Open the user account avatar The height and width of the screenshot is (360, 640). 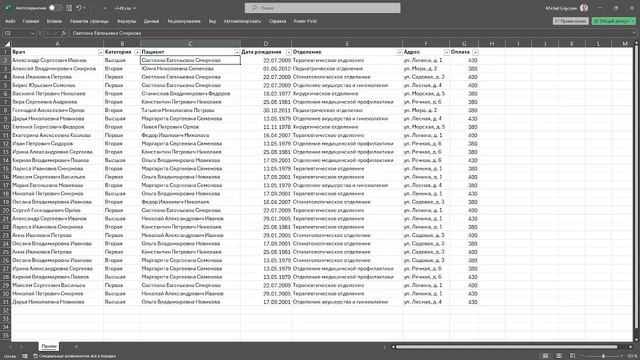pyautogui.click(x=584, y=8)
